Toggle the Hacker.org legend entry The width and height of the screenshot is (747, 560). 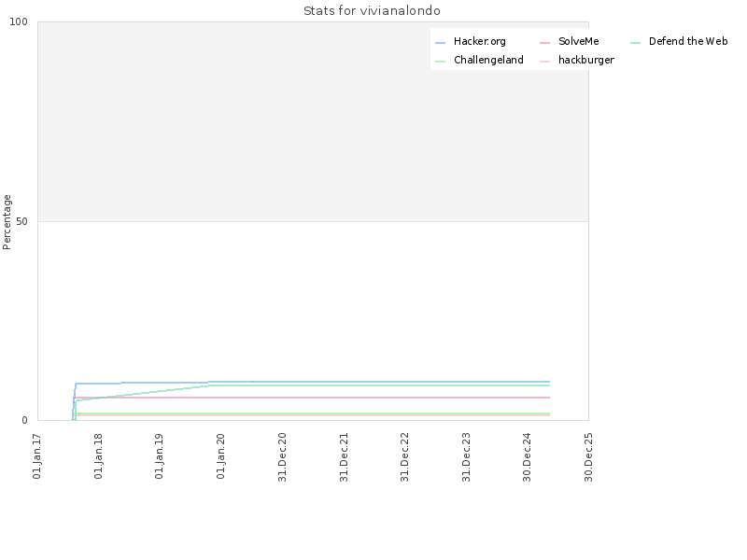tap(471, 41)
